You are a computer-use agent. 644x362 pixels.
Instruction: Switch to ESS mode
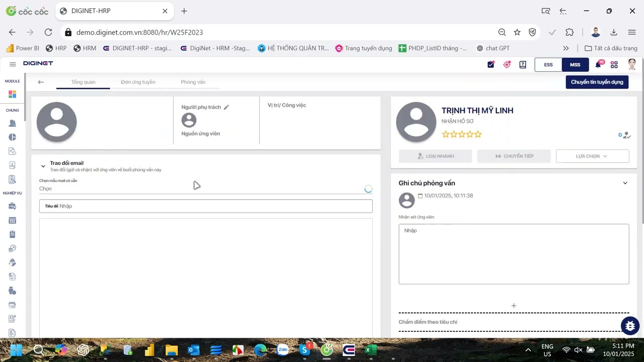[x=548, y=65]
